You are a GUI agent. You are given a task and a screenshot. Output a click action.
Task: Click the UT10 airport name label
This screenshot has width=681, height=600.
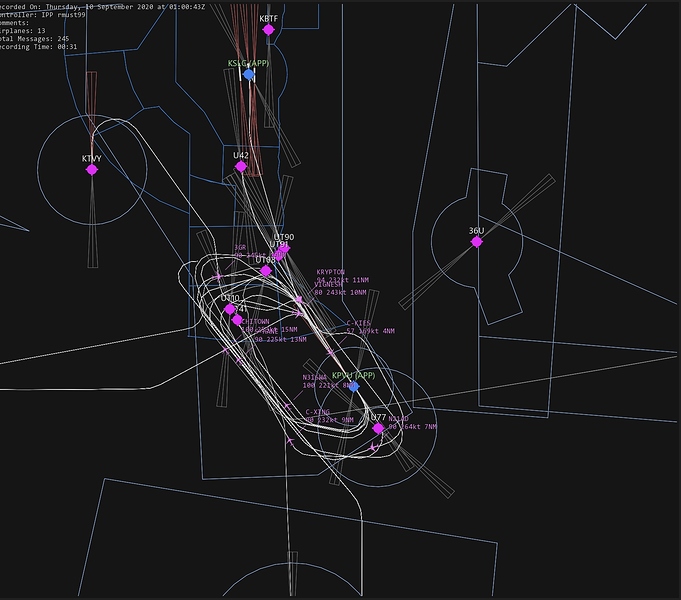[x=230, y=298]
